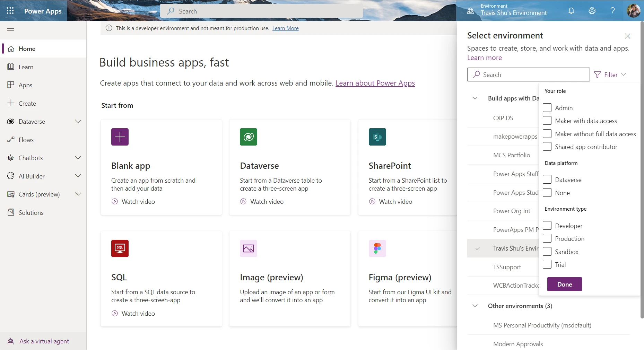Screen dimensions: 644x350
Task: Expand the Chatbots sidebar chevron
Action: pos(78,158)
